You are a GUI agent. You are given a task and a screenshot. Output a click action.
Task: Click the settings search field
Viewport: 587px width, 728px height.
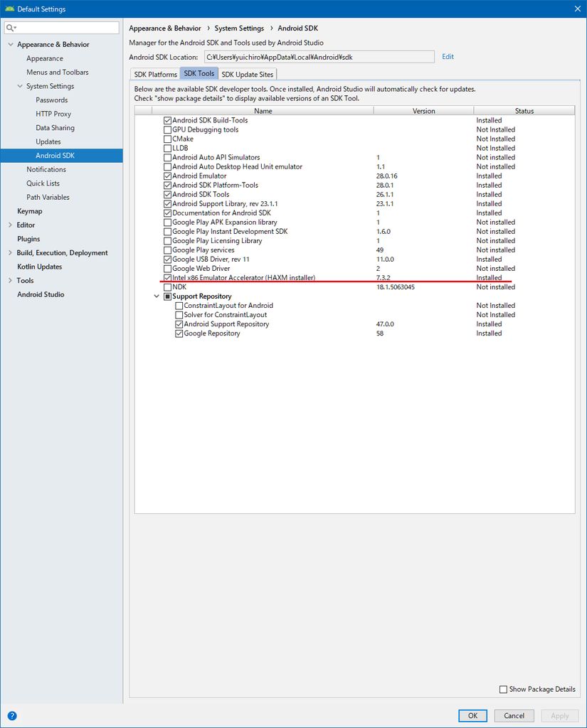(x=62, y=28)
